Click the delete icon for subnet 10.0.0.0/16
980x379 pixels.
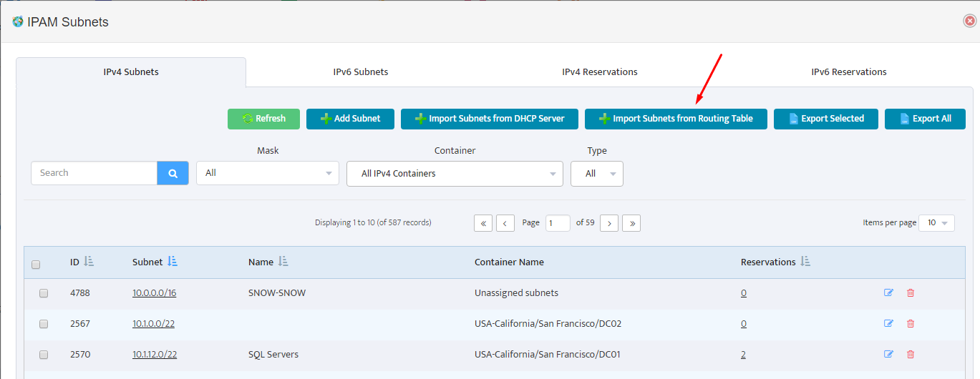pyautogui.click(x=911, y=292)
